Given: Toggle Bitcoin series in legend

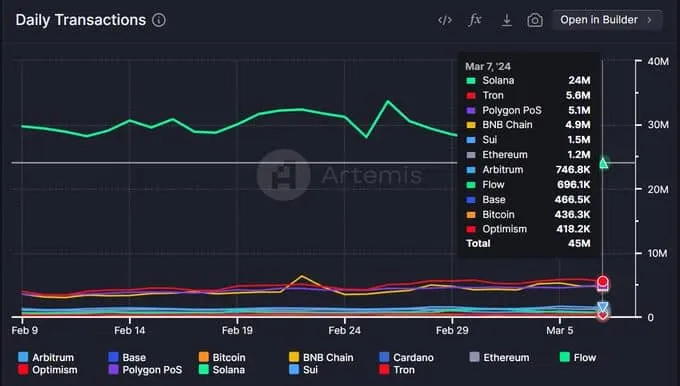Looking at the screenshot, I should (222, 357).
